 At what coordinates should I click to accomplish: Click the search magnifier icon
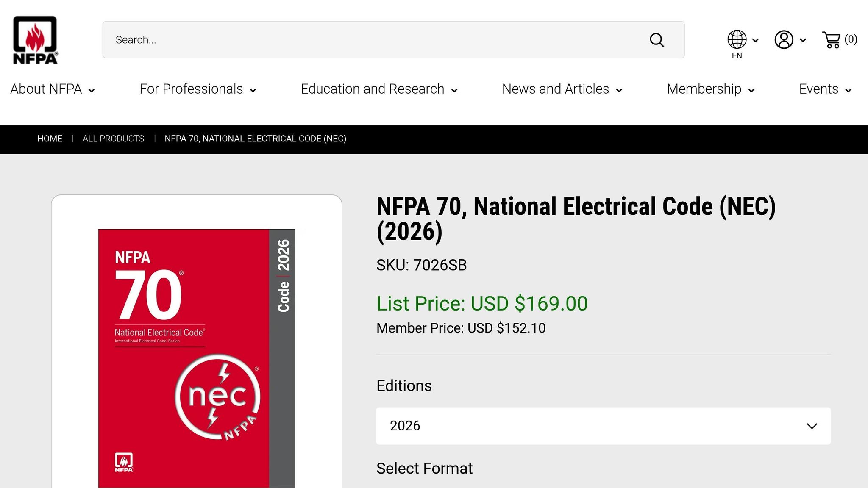pos(656,40)
